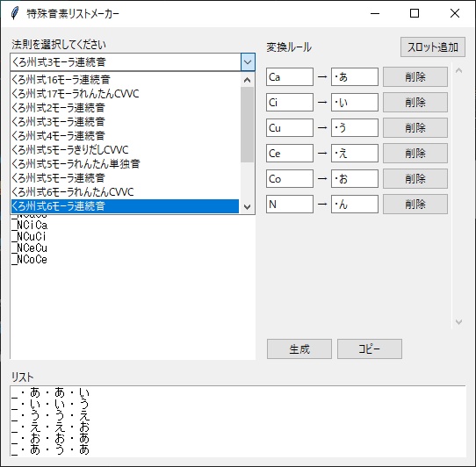Select くろ州式5モーラ連続音 option
This screenshot has width=476, height=467.
[125, 178]
